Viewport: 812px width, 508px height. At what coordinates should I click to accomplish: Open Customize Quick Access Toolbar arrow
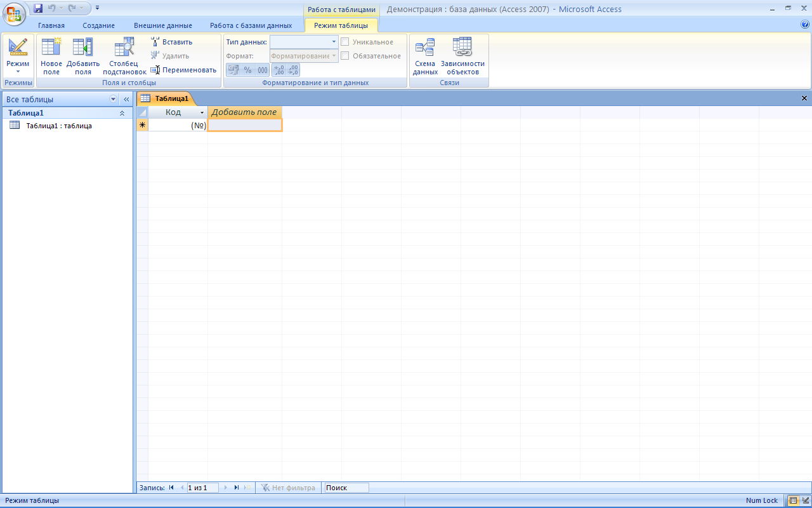tap(97, 8)
